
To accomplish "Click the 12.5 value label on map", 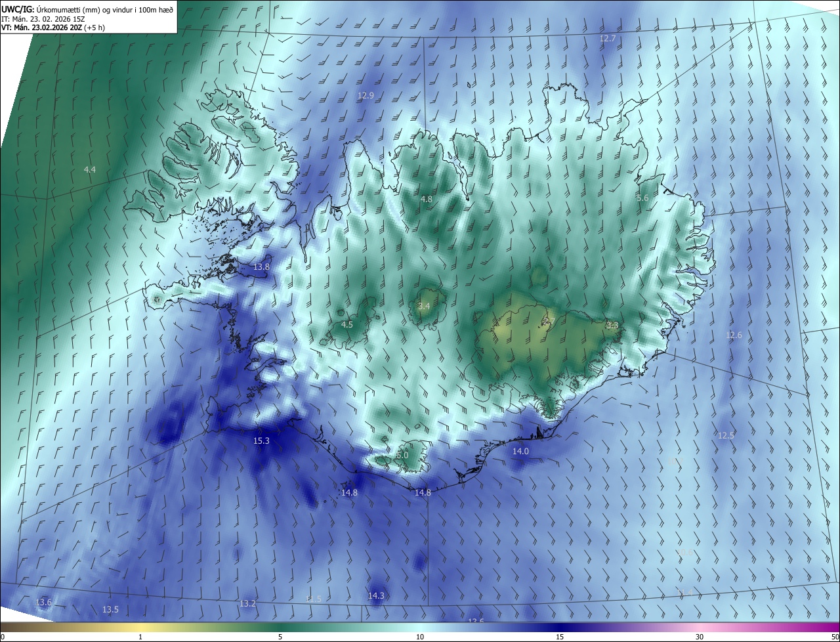I will pos(726,436).
